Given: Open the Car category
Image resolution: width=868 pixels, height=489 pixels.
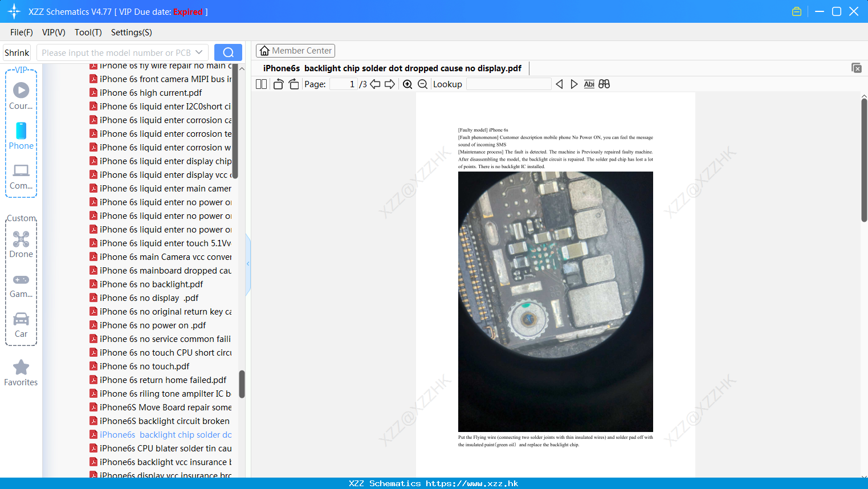Looking at the screenshot, I should pyautogui.click(x=21, y=325).
